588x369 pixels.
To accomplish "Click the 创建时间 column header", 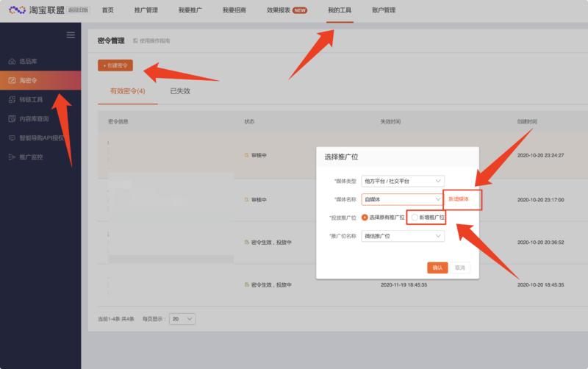I will [x=527, y=121].
